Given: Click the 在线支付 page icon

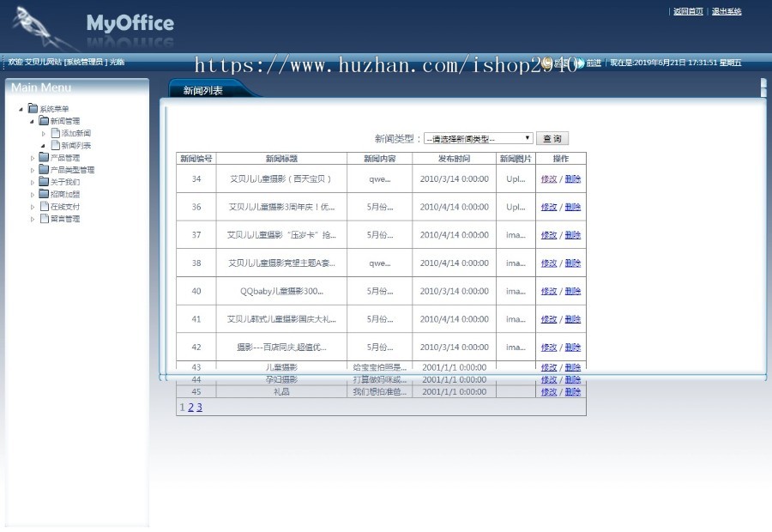Looking at the screenshot, I should coord(45,206).
